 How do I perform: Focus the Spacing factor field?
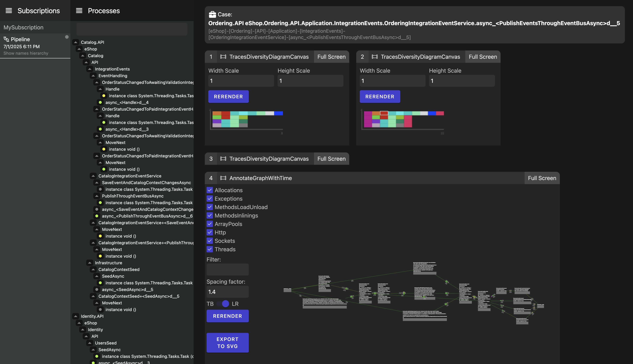point(227,292)
